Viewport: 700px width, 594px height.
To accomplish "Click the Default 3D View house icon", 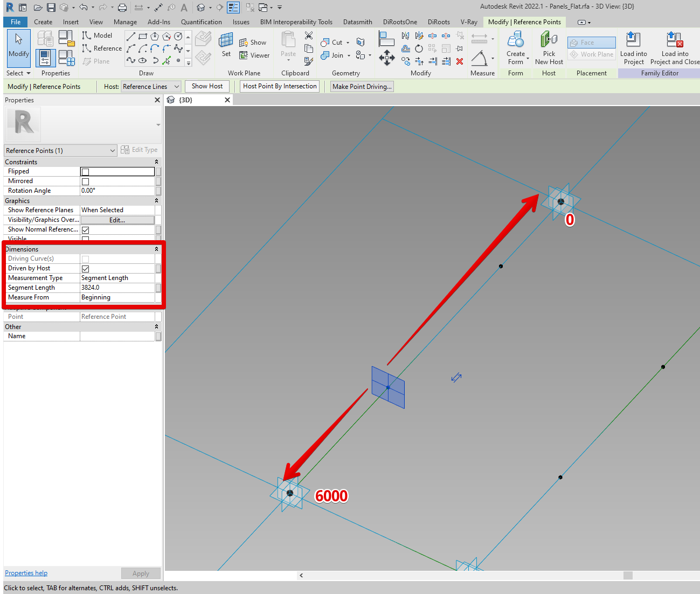I will (201, 8).
